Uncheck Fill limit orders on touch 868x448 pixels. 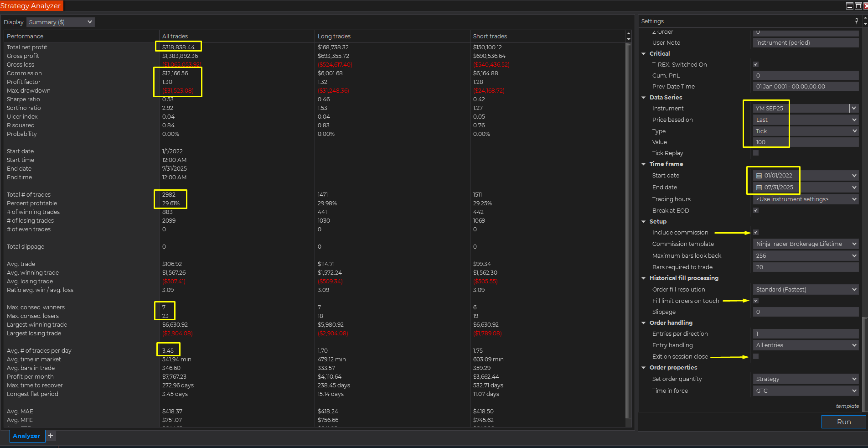pos(755,301)
